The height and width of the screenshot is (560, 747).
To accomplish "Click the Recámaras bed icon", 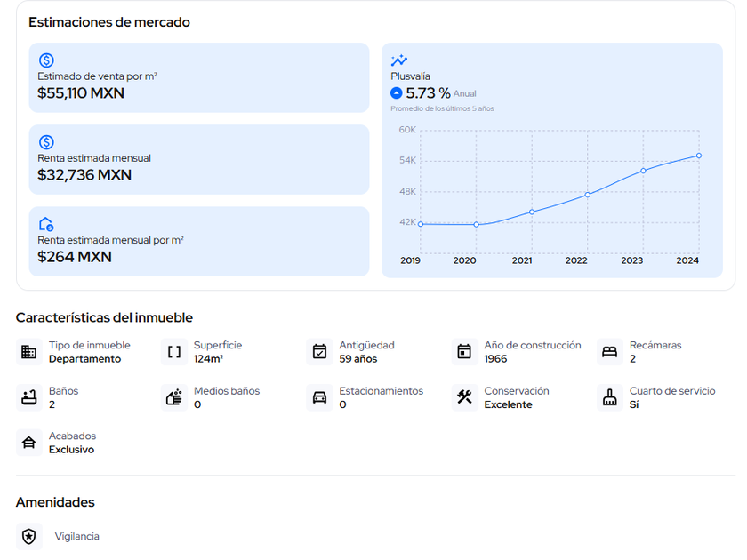I will point(609,352).
